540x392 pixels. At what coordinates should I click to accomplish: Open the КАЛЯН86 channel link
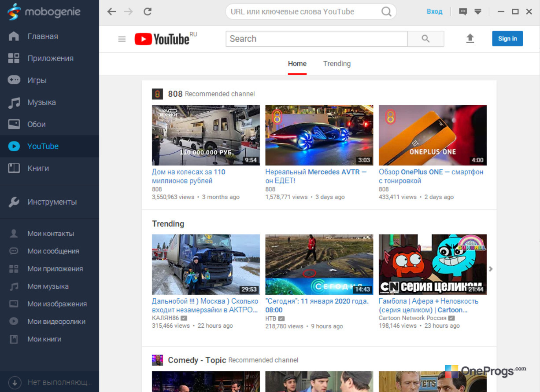pos(165,318)
